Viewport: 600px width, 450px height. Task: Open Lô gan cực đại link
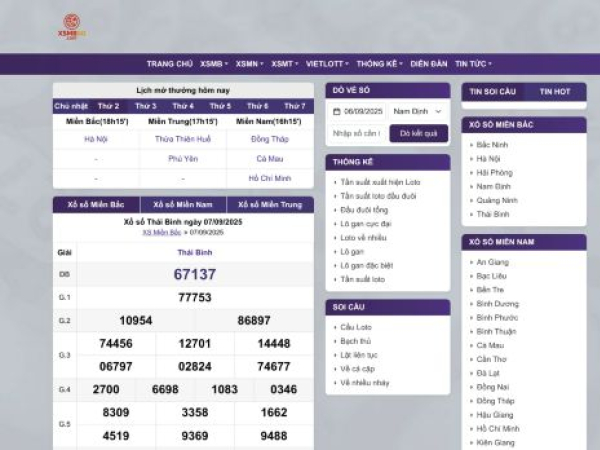click(366, 224)
